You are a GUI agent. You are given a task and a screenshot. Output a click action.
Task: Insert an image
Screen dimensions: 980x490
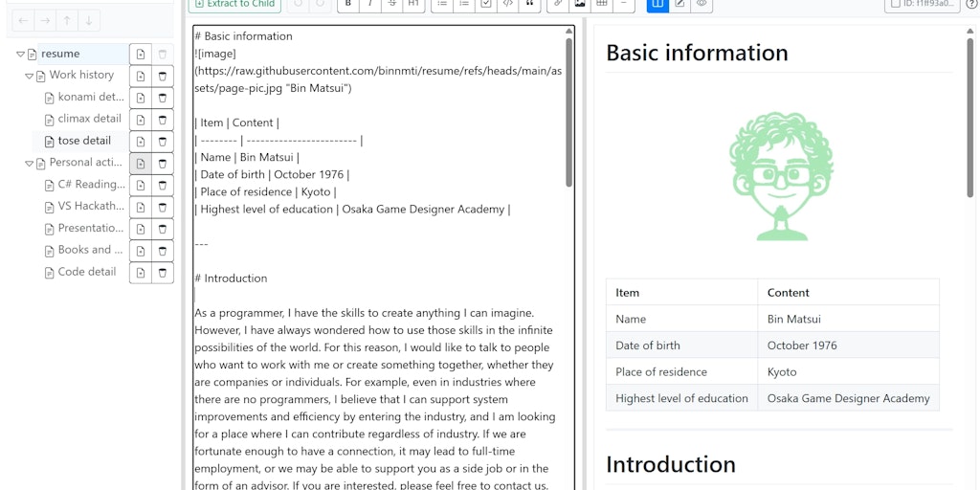click(x=580, y=3)
